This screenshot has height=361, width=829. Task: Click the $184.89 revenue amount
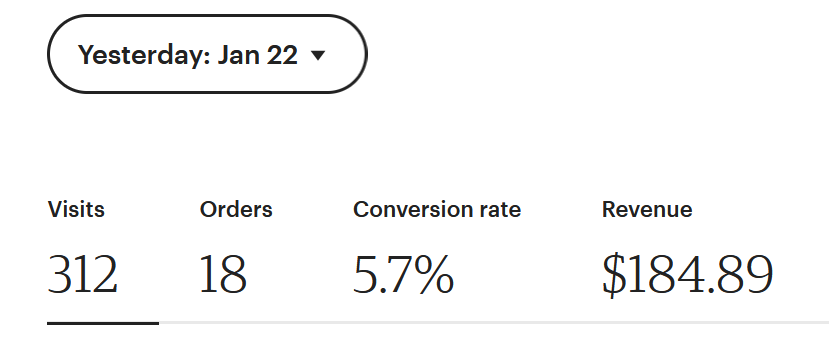pyautogui.click(x=687, y=275)
